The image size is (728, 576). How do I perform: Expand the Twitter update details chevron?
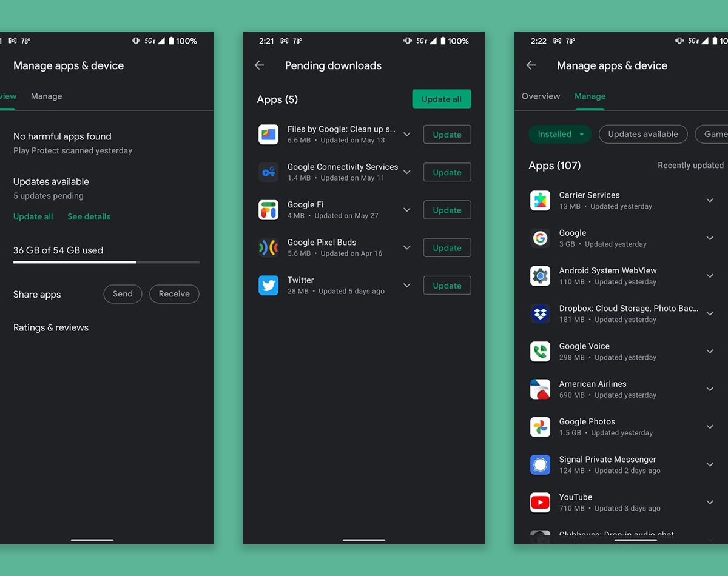pos(407,286)
